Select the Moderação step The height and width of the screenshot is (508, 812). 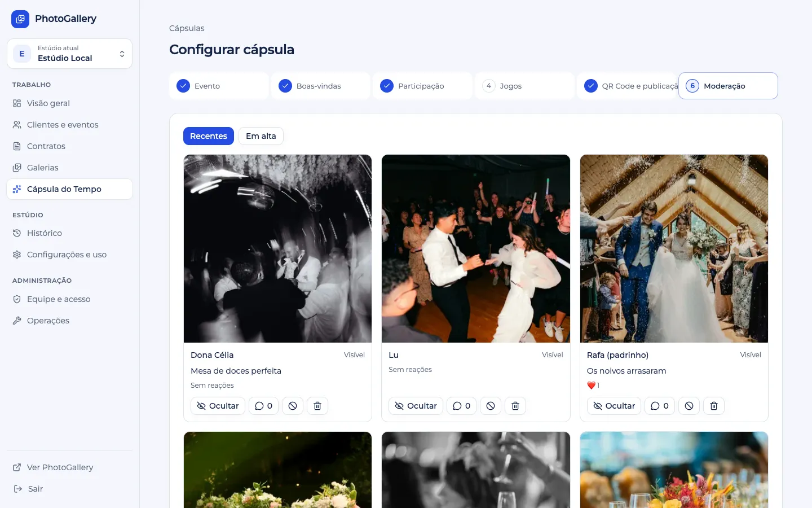[x=728, y=86]
